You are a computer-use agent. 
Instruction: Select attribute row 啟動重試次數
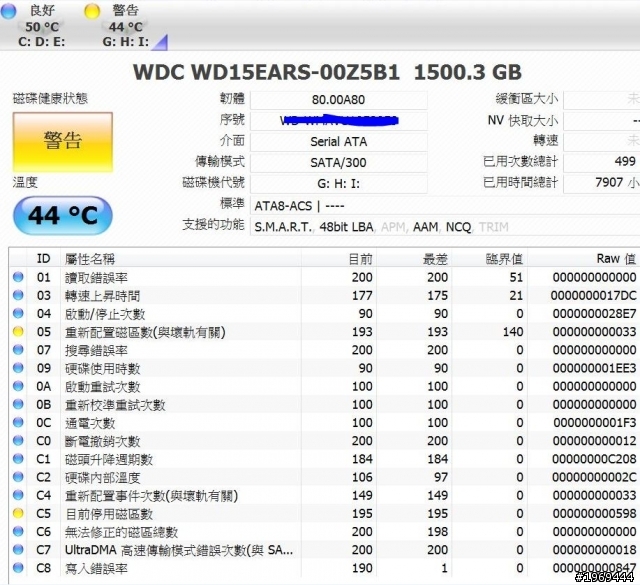tap(324, 386)
